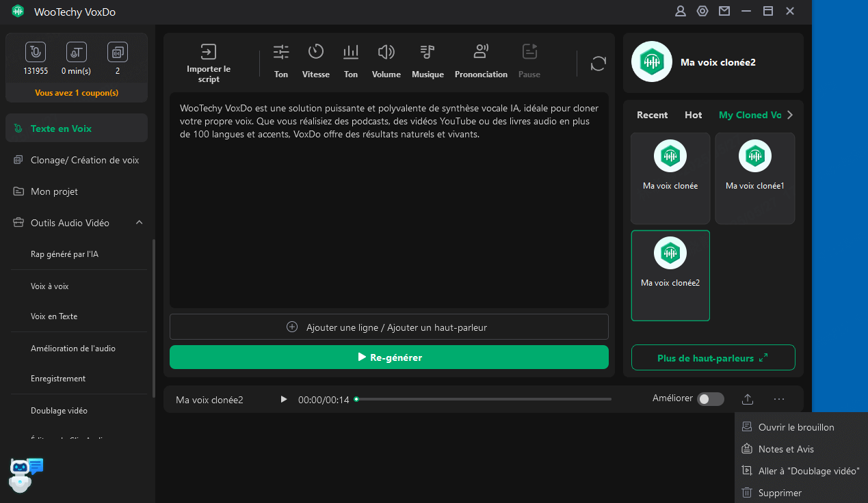The height and width of the screenshot is (503, 868).
Task: Open Mon projet in sidebar
Action: 77,191
